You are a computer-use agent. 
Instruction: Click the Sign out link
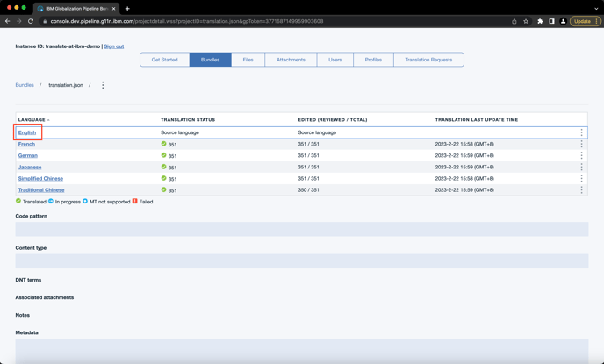[114, 46]
